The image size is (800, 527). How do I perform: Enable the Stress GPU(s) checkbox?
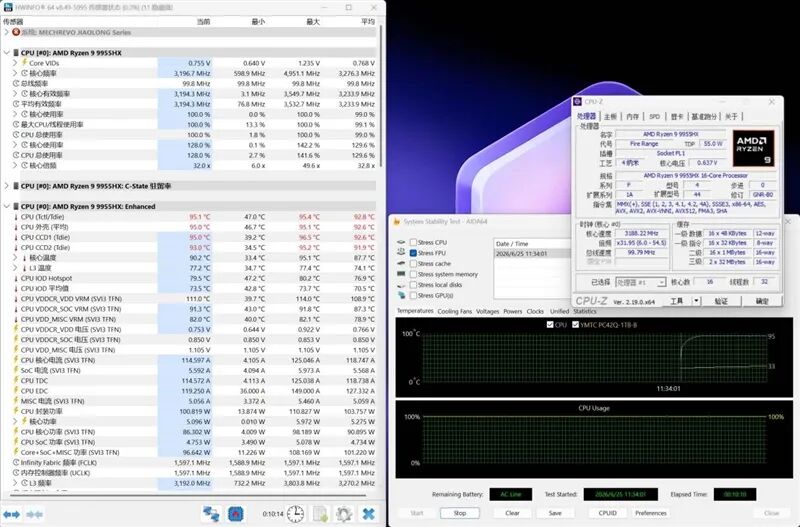413,295
